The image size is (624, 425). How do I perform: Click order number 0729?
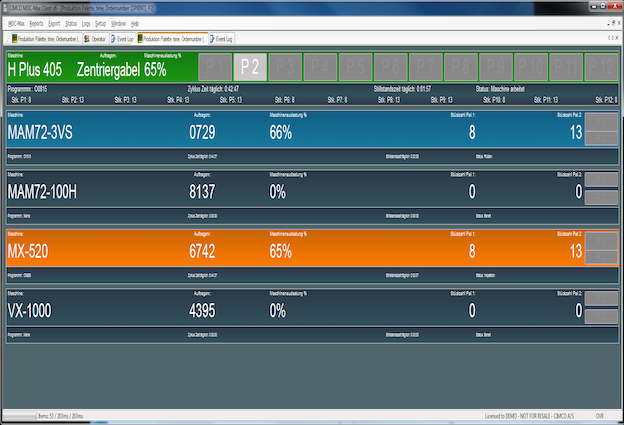tap(202, 133)
